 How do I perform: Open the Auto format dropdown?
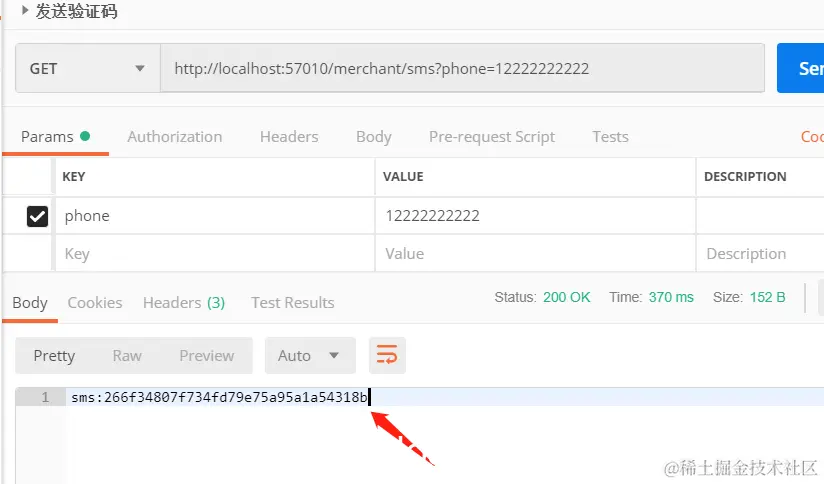[310, 356]
